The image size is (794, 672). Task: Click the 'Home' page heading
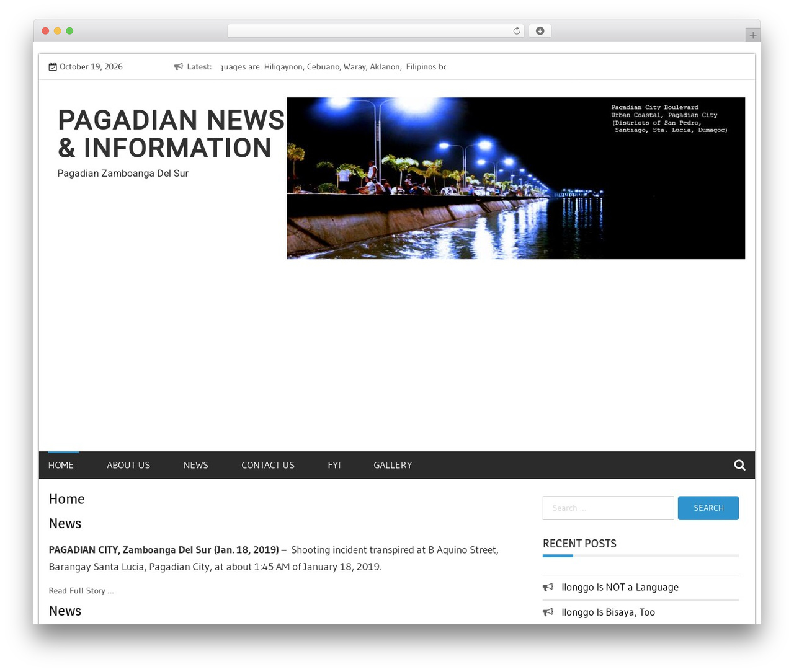(x=66, y=499)
